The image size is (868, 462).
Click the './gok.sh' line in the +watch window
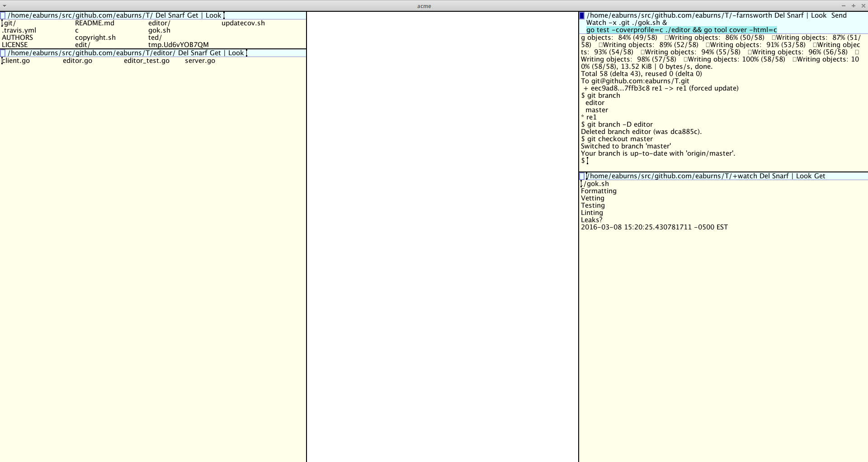click(x=595, y=184)
